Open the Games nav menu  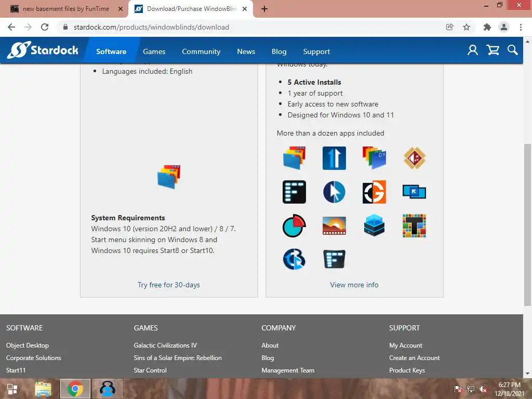click(154, 51)
